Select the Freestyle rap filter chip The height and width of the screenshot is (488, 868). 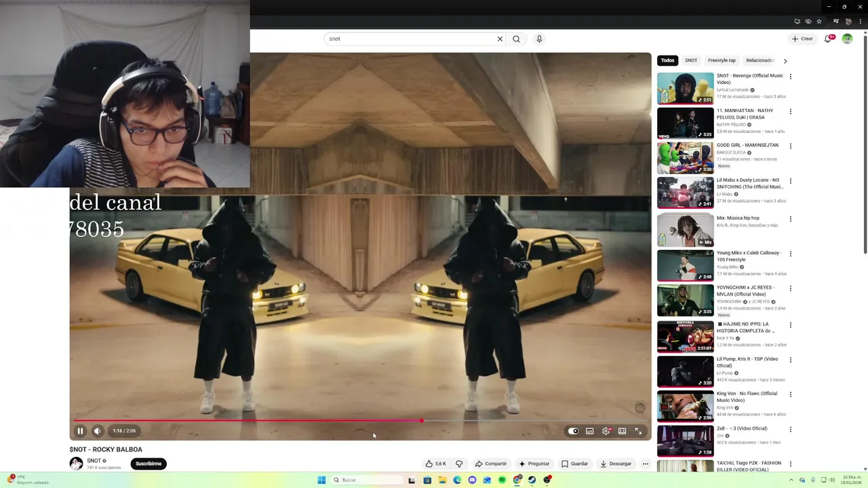pos(722,60)
